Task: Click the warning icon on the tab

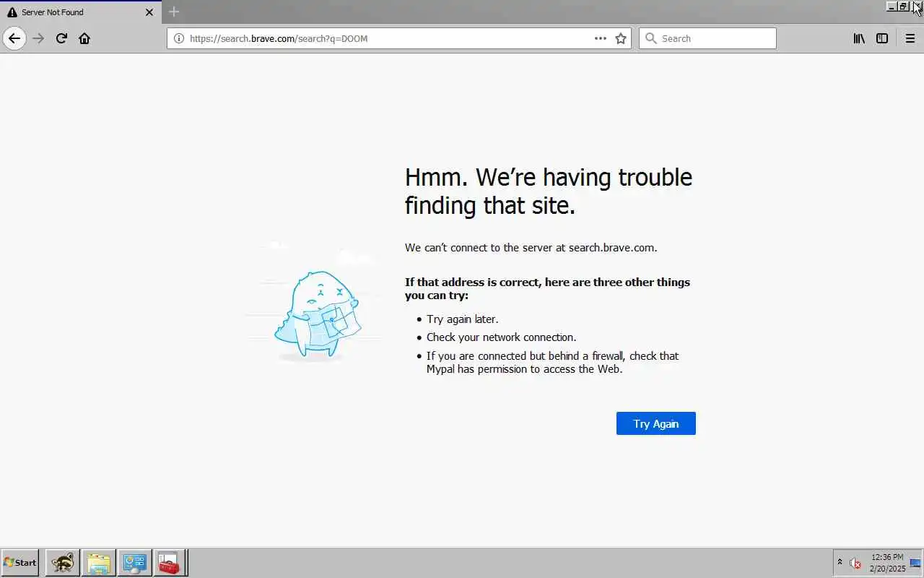Action: click(12, 12)
